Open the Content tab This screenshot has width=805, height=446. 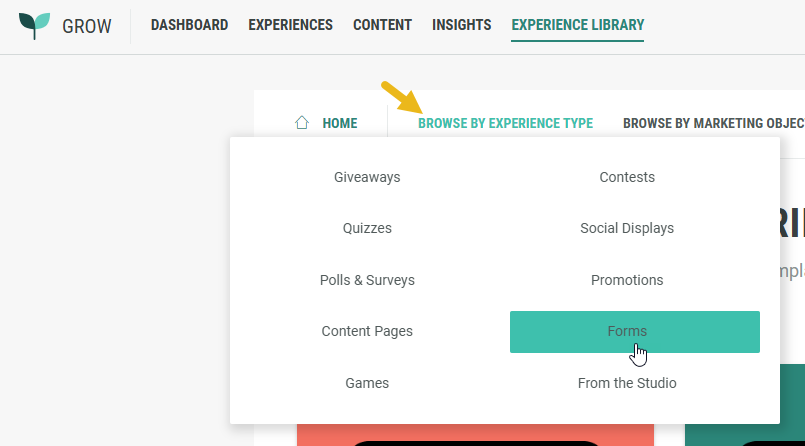382,25
